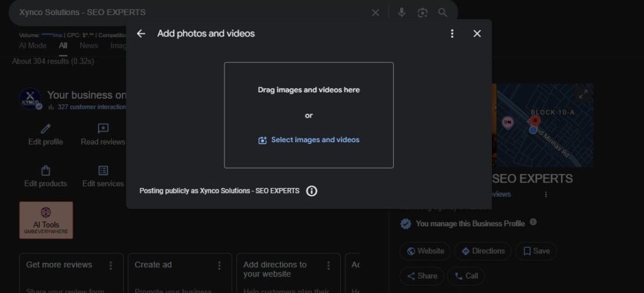Close the Add photos and videos dialog
Screen dimensions: 644x293
[x=477, y=34]
